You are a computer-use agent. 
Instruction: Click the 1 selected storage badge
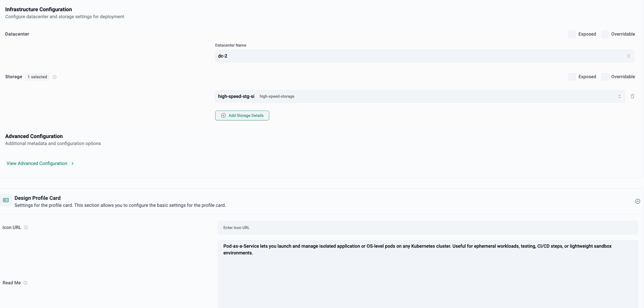point(37,77)
